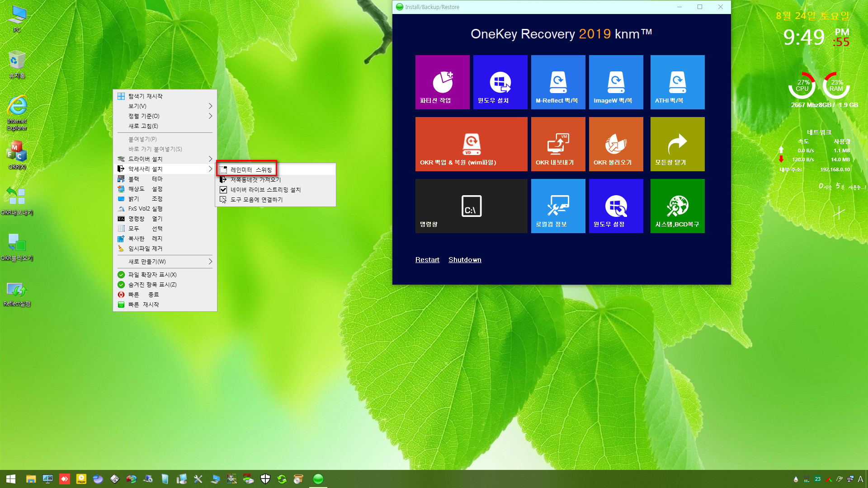
Task: Choose 해상도 설정 menu entry
Action: 165,189
